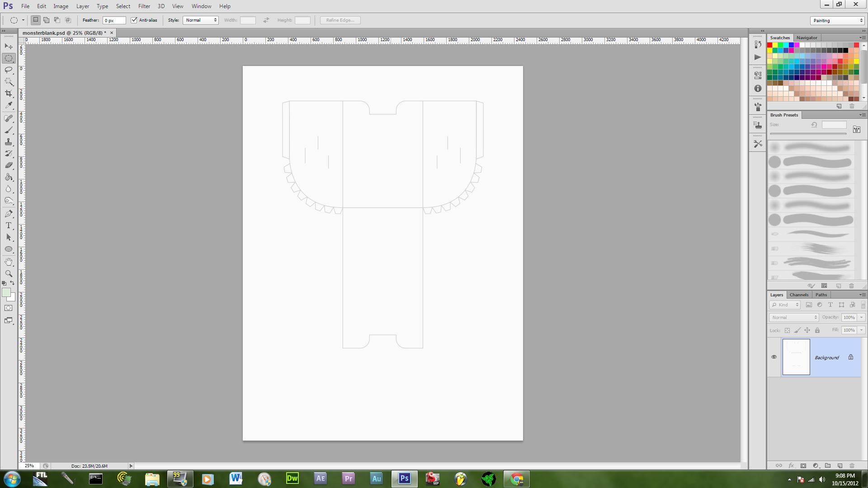Pick the pure red swatch

click(x=769, y=45)
